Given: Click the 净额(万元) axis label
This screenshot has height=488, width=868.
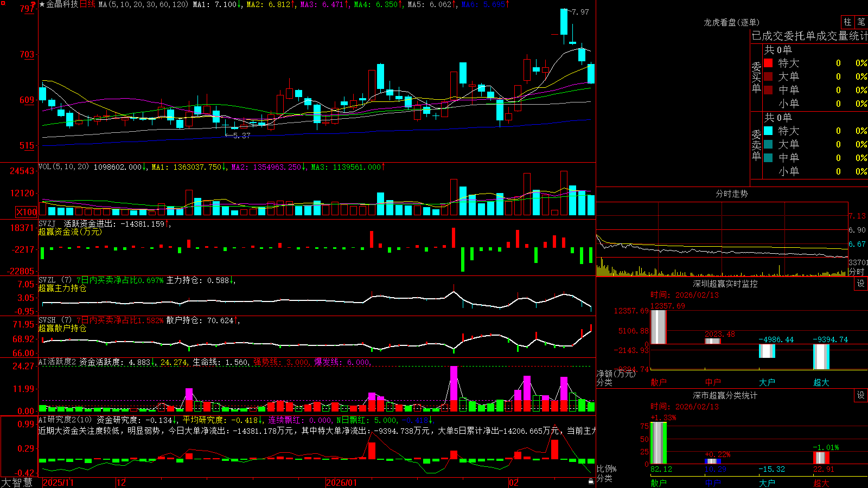Looking at the screenshot, I should 616,374.
